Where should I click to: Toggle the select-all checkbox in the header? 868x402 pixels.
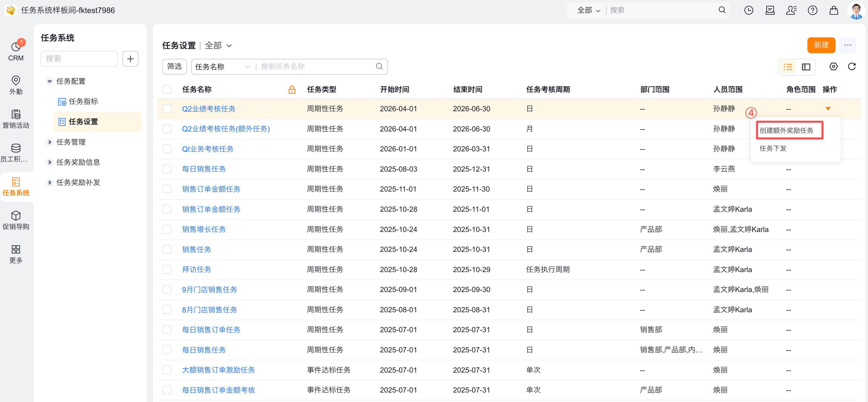(167, 89)
